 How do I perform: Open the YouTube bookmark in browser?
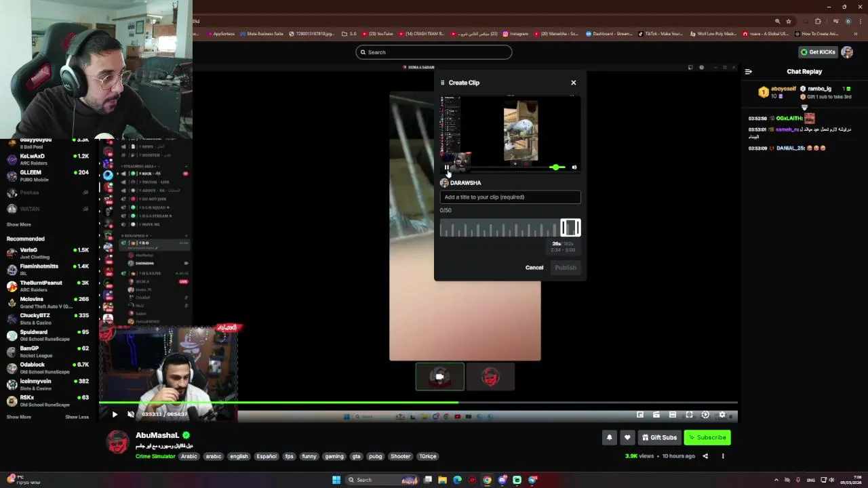click(378, 34)
